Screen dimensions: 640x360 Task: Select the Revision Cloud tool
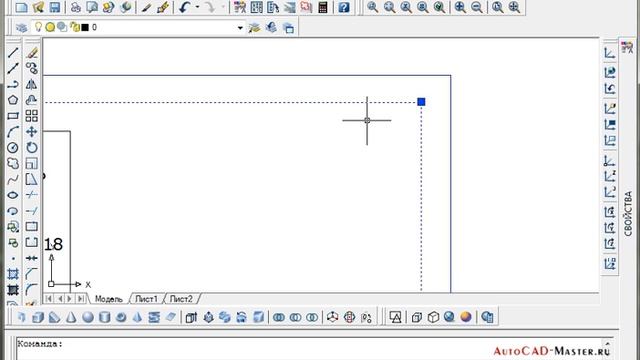tap(13, 163)
